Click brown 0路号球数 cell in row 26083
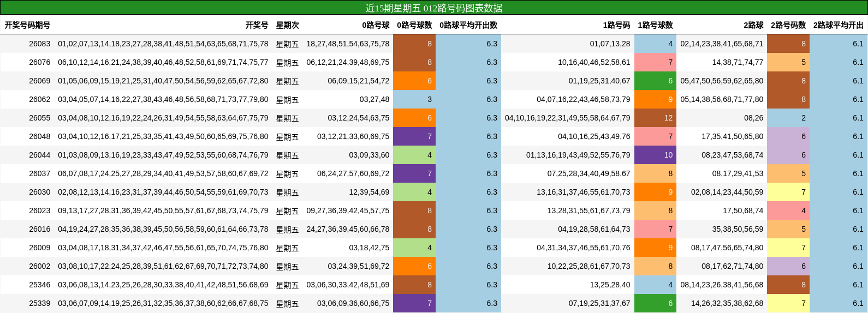This screenshot has height=313, width=868. click(414, 44)
